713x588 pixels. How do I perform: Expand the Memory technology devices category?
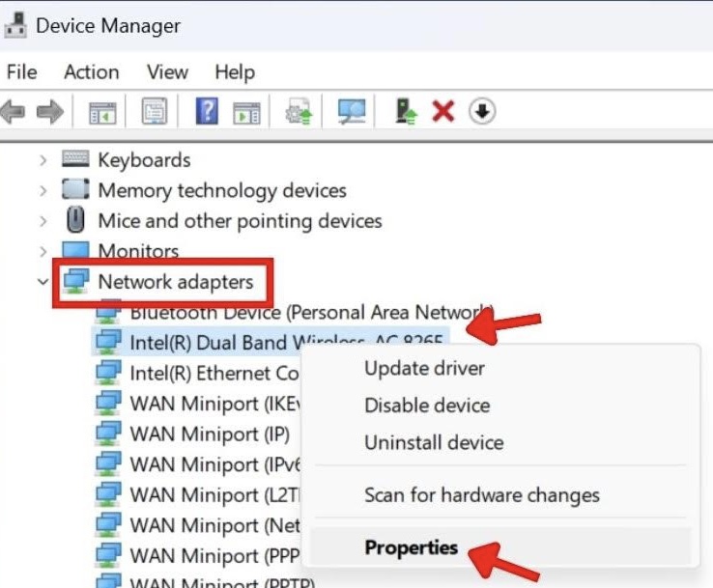point(43,190)
